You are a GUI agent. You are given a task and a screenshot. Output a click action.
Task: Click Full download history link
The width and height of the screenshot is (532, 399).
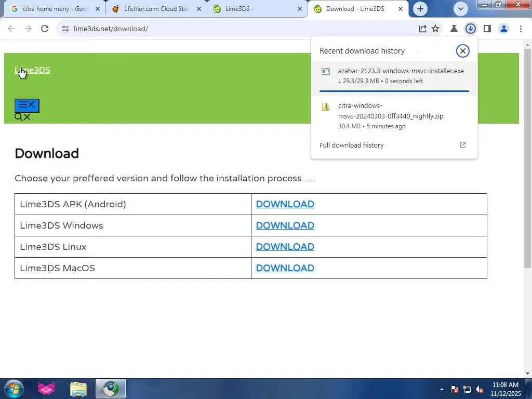(352, 145)
